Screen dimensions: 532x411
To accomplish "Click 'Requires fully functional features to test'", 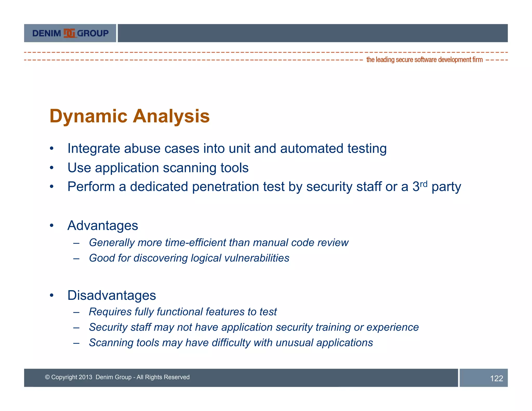I will (183, 312).
